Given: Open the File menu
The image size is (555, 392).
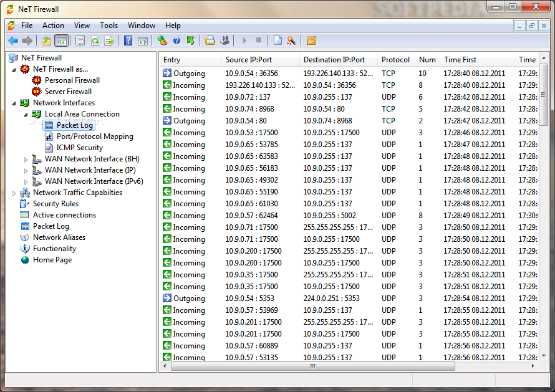Looking at the screenshot, I should [27, 26].
